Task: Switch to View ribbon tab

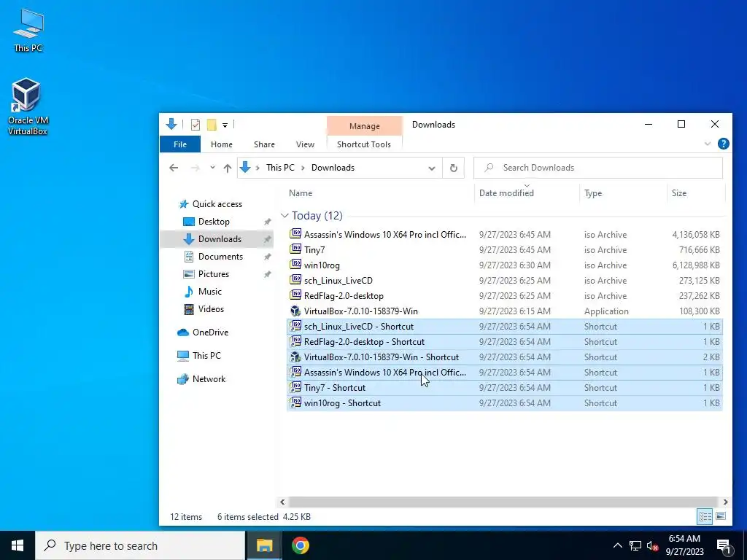Action: click(305, 144)
